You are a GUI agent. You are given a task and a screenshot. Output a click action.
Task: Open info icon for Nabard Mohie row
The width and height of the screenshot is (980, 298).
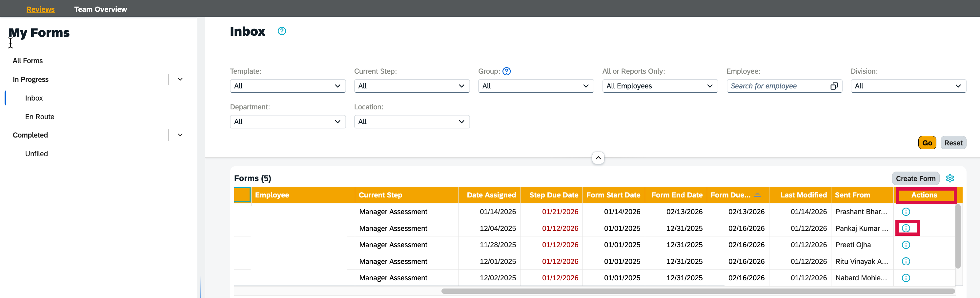(x=906, y=278)
